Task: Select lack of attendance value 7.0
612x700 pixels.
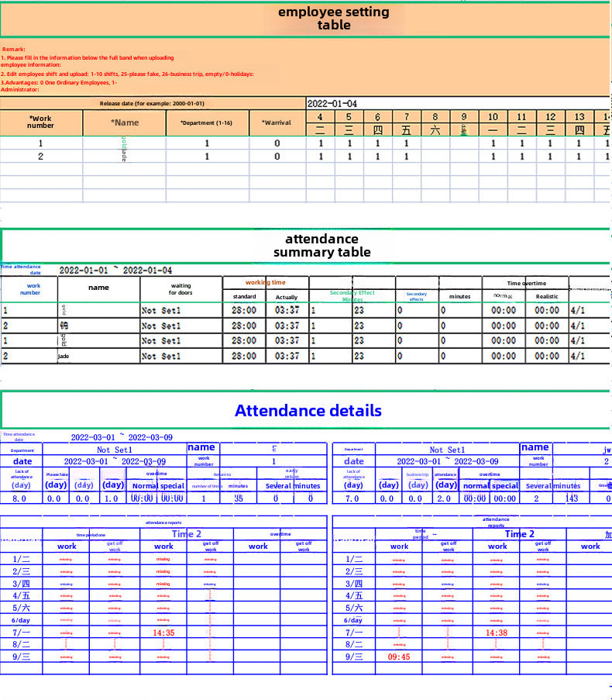Action: point(352,498)
